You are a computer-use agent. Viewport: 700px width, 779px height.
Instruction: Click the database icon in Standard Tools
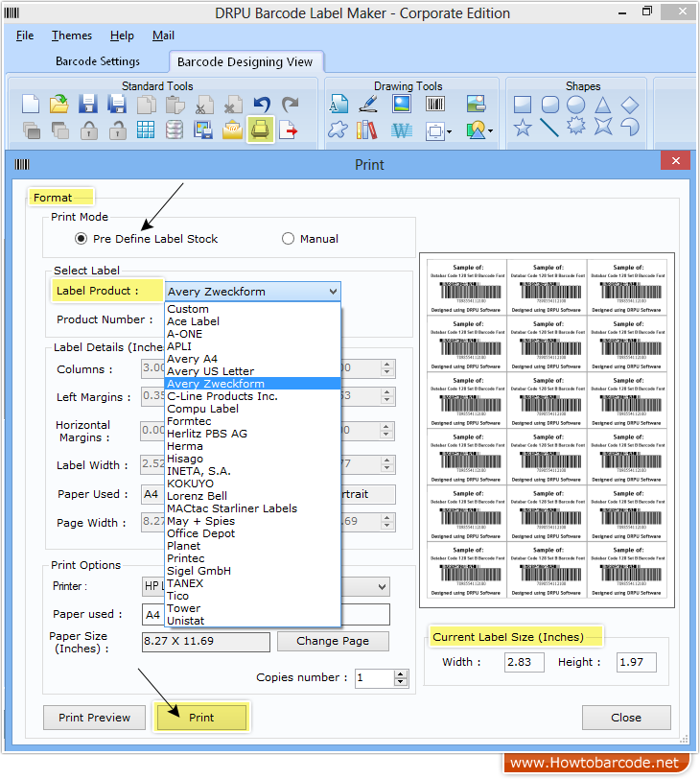175,130
